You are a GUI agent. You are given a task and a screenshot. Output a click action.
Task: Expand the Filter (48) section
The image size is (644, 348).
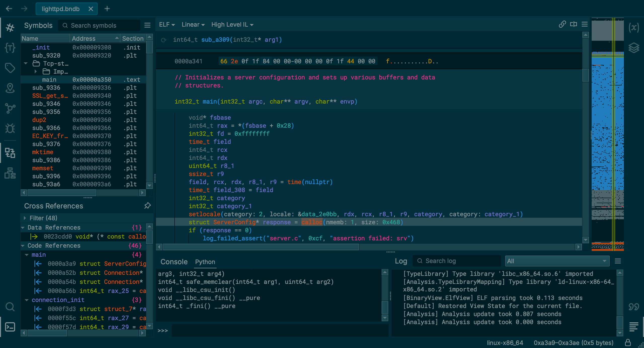click(x=25, y=218)
